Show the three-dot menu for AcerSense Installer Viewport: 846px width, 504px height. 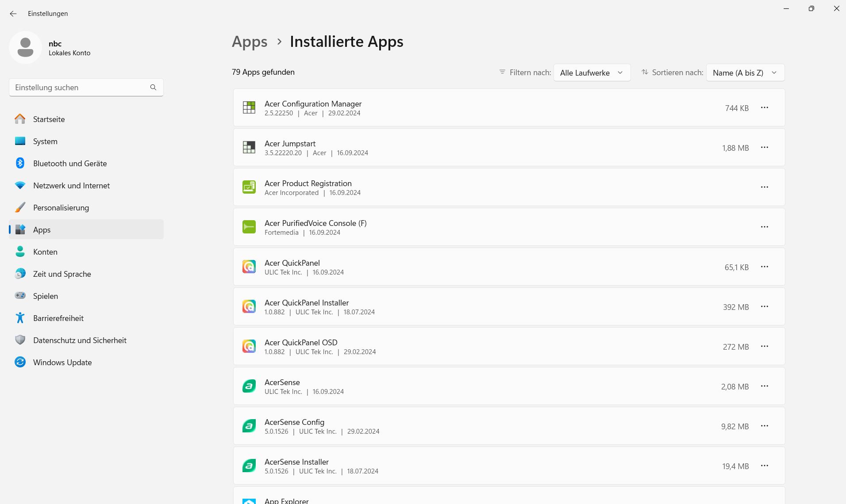click(x=764, y=466)
